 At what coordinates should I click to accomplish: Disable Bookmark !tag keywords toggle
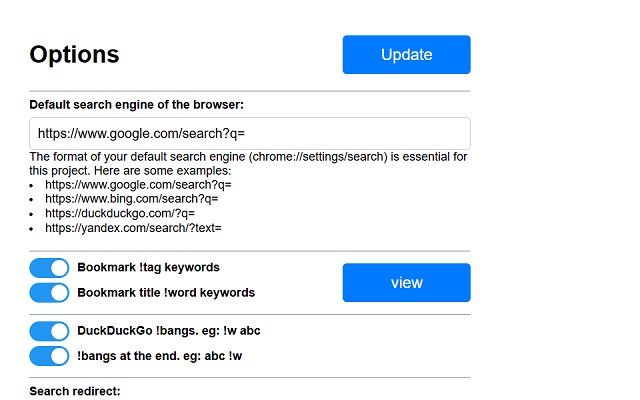49,268
